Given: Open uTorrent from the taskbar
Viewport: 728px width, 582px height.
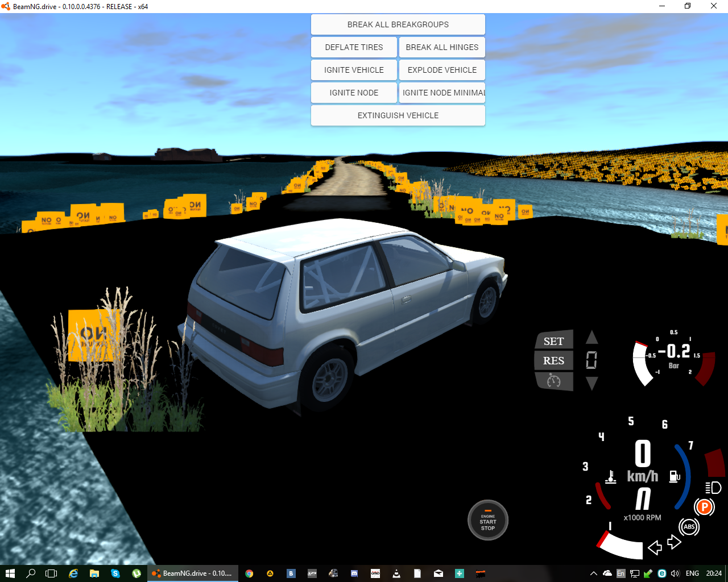Looking at the screenshot, I should click(x=136, y=573).
